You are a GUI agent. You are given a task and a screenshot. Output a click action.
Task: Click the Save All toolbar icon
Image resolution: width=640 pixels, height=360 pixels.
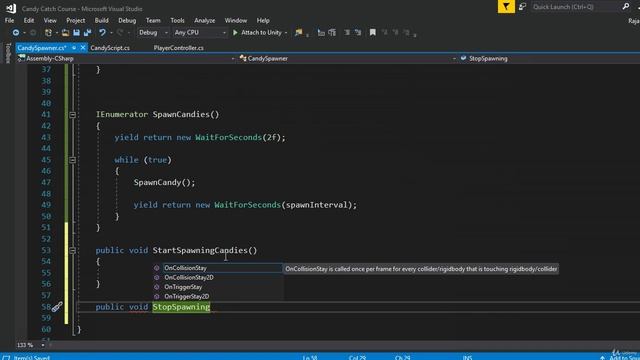(87, 33)
